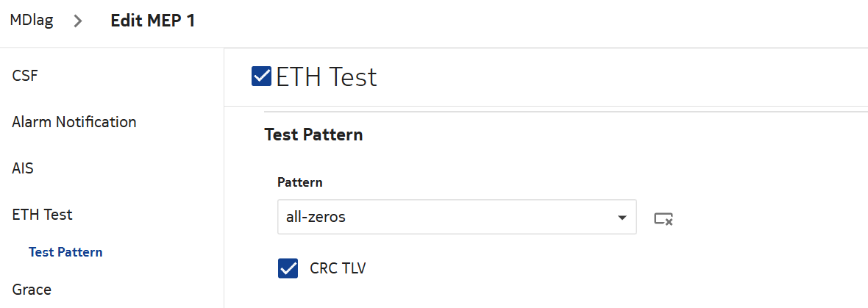
Task: Click the sidebar's right border divider
Action: (224, 176)
